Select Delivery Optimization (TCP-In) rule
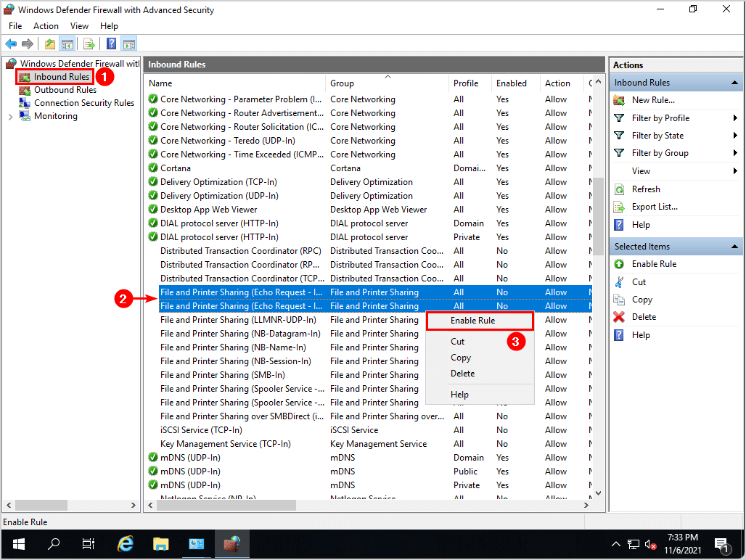The image size is (746, 560). point(218,182)
